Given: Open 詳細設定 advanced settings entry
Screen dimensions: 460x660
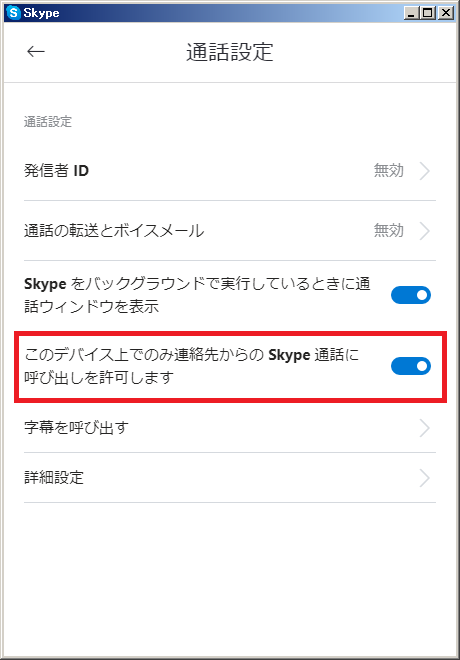Looking at the screenshot, I should coord(230,478).
